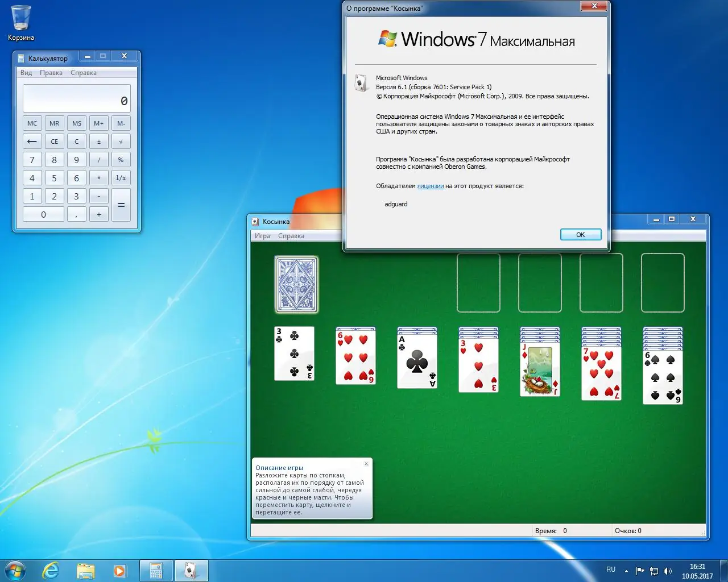
Task: Select the 7 of hearts card
Action: 601,373
